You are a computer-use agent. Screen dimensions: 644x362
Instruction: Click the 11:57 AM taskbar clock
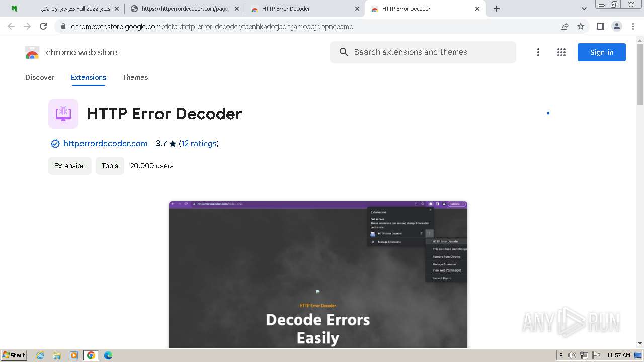click(x=618, y=355)
